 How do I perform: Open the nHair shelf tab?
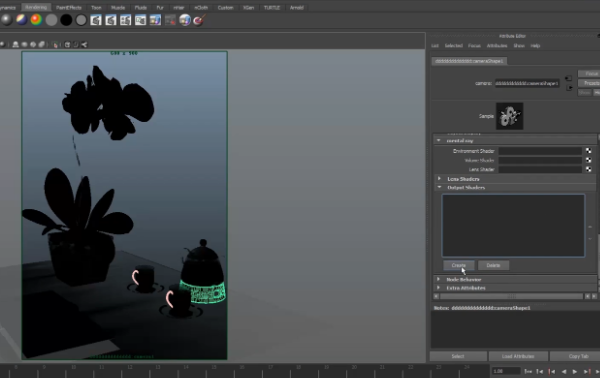click(179, 8)
